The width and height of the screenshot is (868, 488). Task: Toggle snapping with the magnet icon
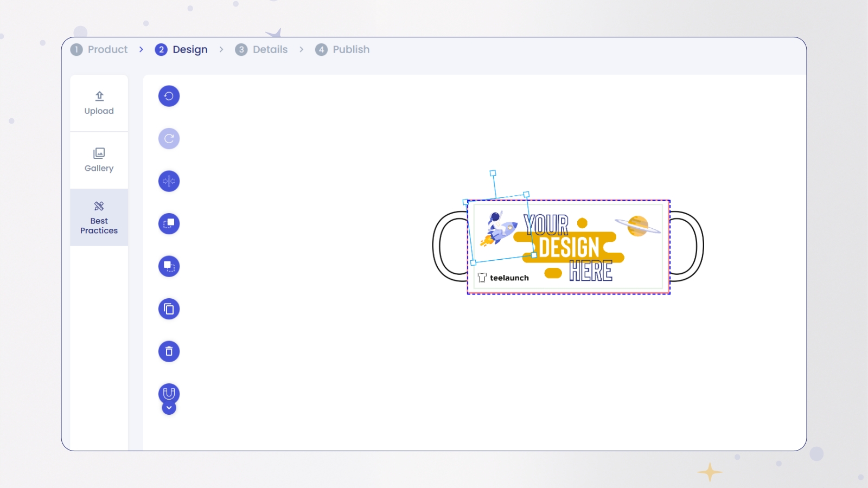coord(169,393)
